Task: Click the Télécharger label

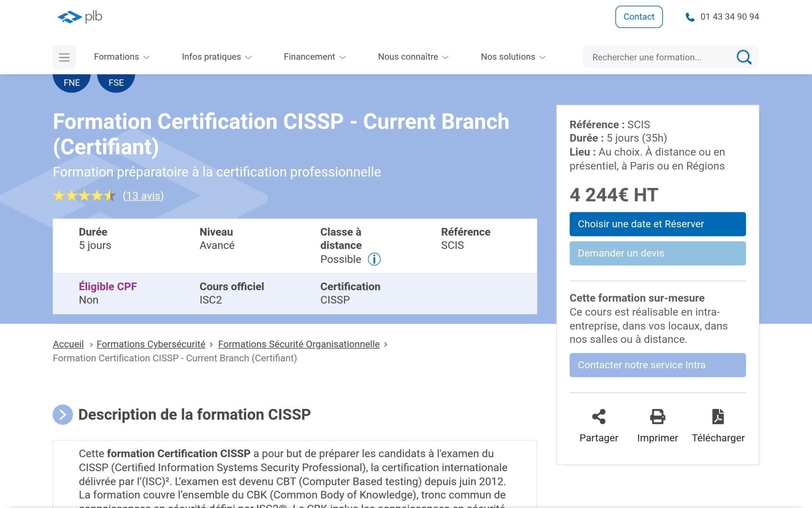Action: (718, 438)
